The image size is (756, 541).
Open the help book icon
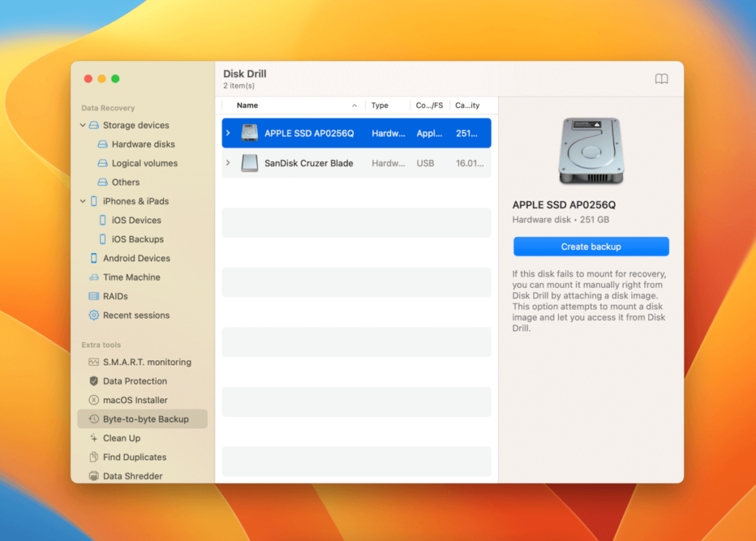(x=661, y=79)
